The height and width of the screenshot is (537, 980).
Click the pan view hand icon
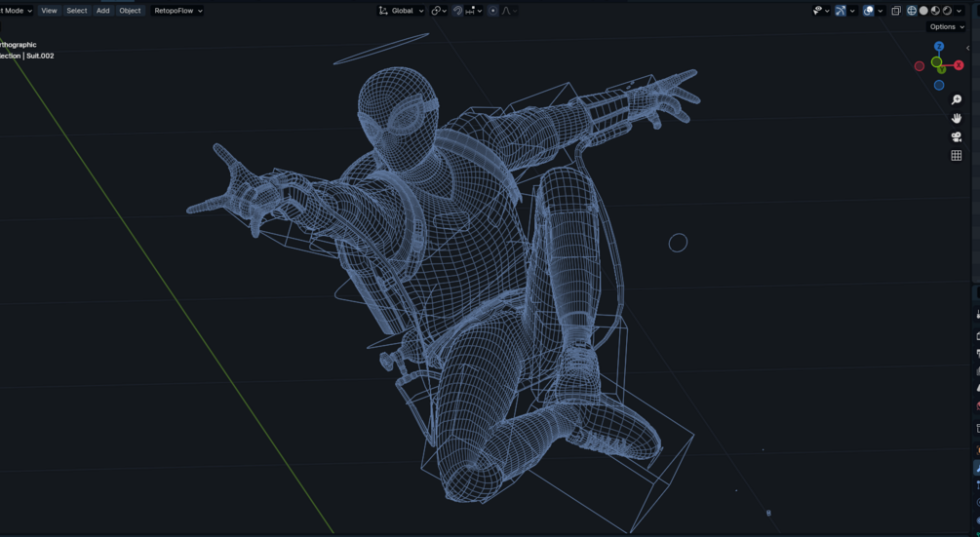[957, 119]
